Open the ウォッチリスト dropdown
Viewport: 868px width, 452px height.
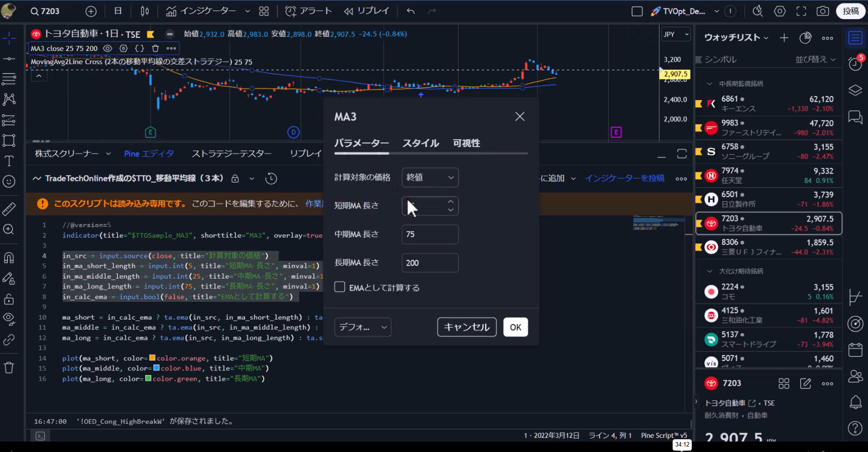[736, 38]
